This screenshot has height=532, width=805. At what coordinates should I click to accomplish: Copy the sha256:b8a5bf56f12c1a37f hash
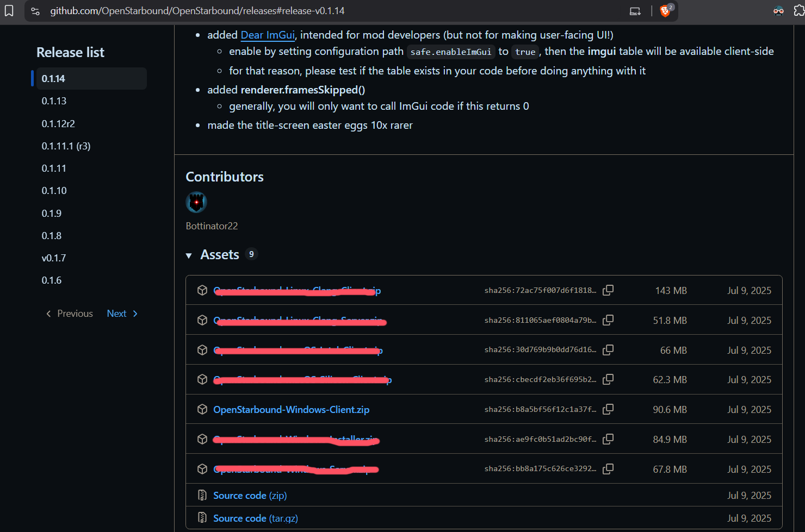(608, 409)
